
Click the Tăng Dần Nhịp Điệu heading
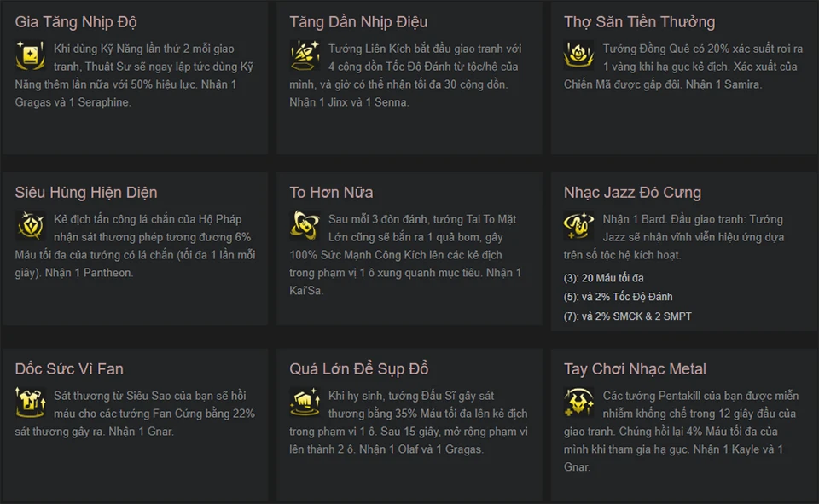point(358,22)
